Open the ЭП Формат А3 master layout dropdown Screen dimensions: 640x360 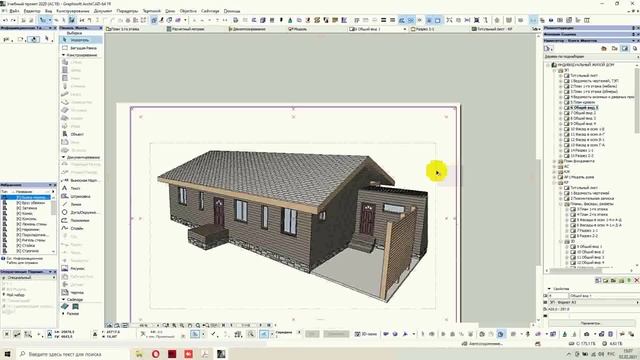pos(591,302)
